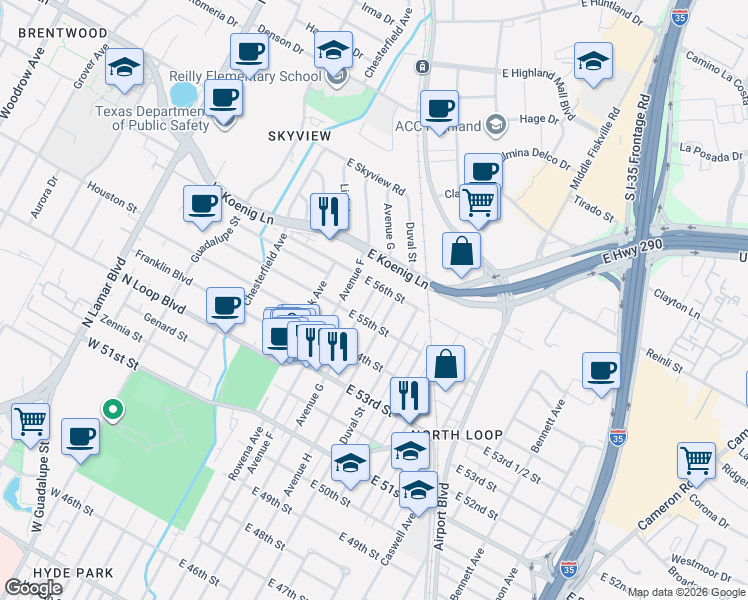This screenshot has width=748, height=600.
Task: Click the W 51st St street label
Action: point(113,354)
